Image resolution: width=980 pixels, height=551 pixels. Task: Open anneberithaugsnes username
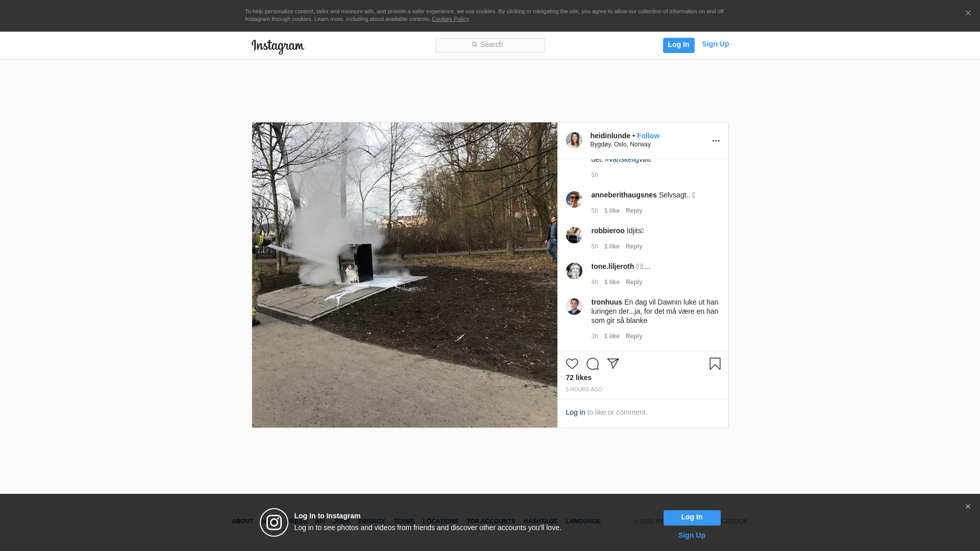(x=624, y=195)
